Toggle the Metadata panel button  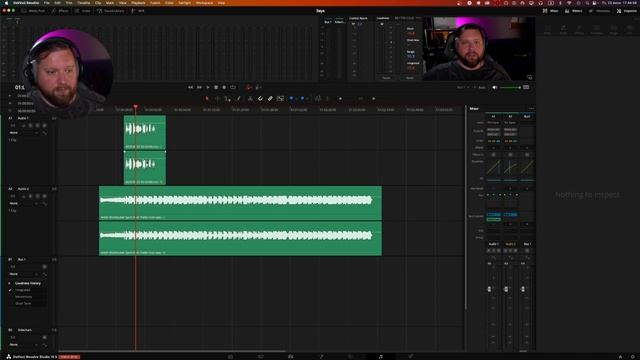[599, 11]
